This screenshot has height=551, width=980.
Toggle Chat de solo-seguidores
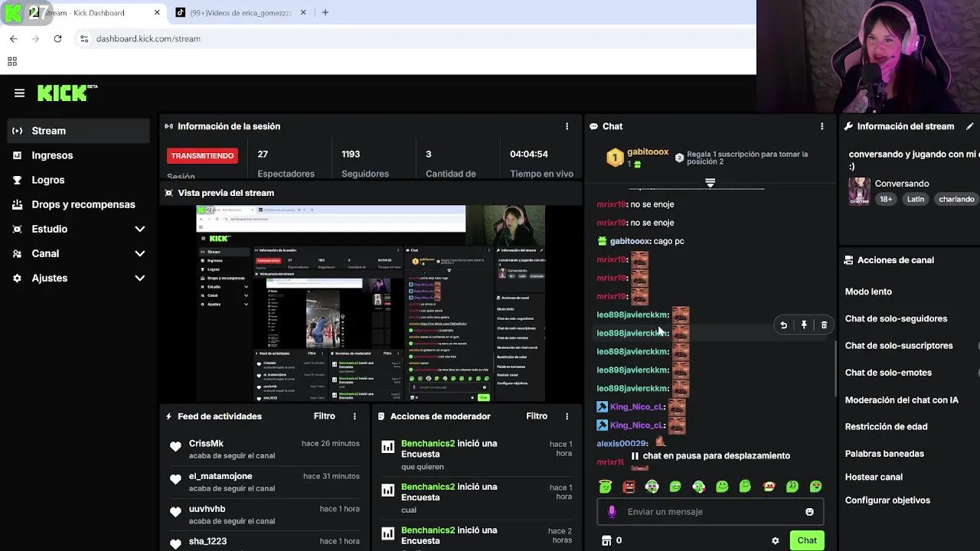896,318
